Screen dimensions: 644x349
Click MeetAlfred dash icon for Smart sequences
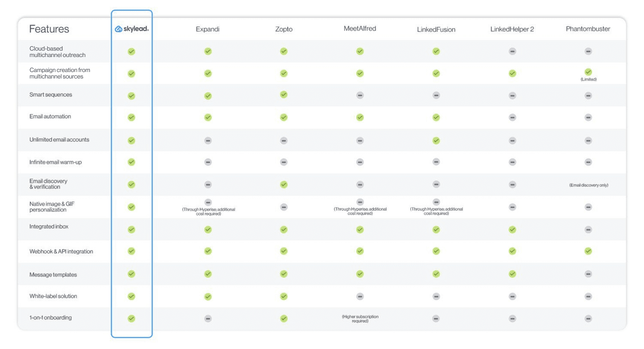(x=360, y=95)
